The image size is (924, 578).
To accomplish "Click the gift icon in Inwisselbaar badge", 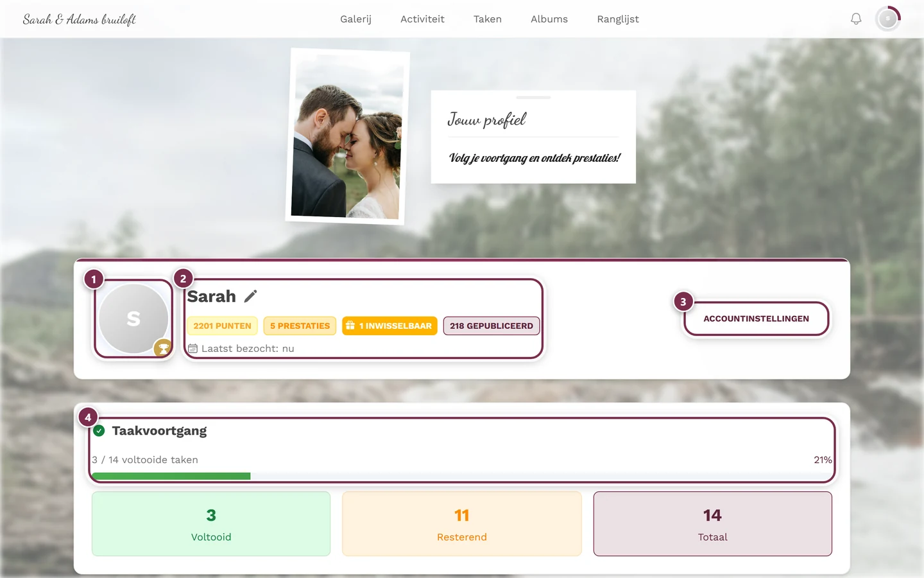I will pos(350,326).
